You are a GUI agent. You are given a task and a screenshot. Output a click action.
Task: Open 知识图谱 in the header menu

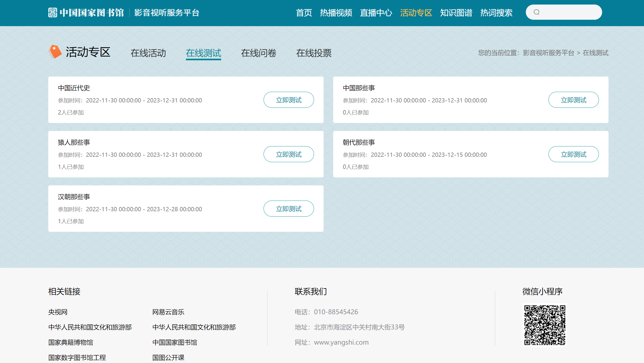[x=456, y=13]
